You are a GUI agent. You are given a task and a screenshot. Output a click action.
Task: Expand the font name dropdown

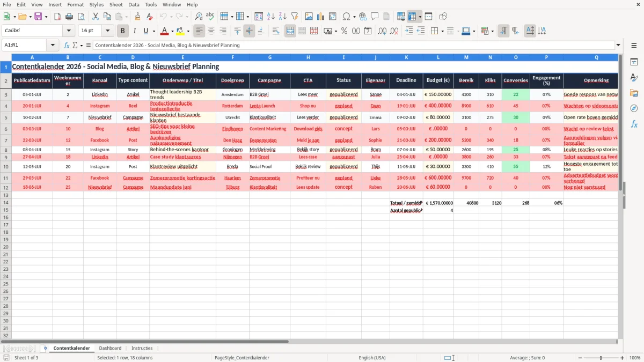pos(69,31)
